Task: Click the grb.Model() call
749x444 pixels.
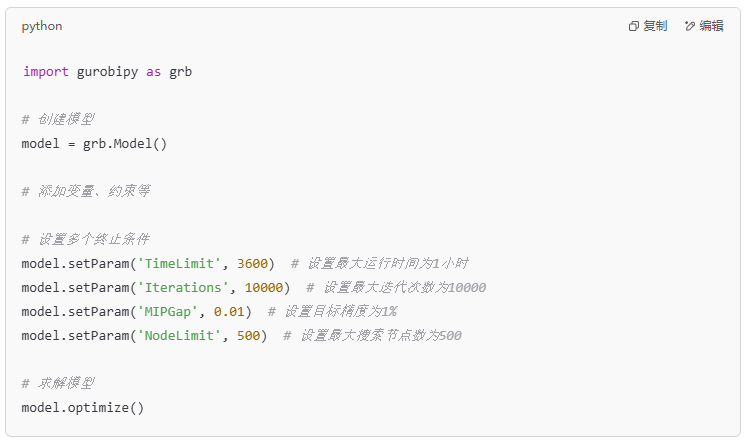Action: pyautogui.click(x=125, y=144)
